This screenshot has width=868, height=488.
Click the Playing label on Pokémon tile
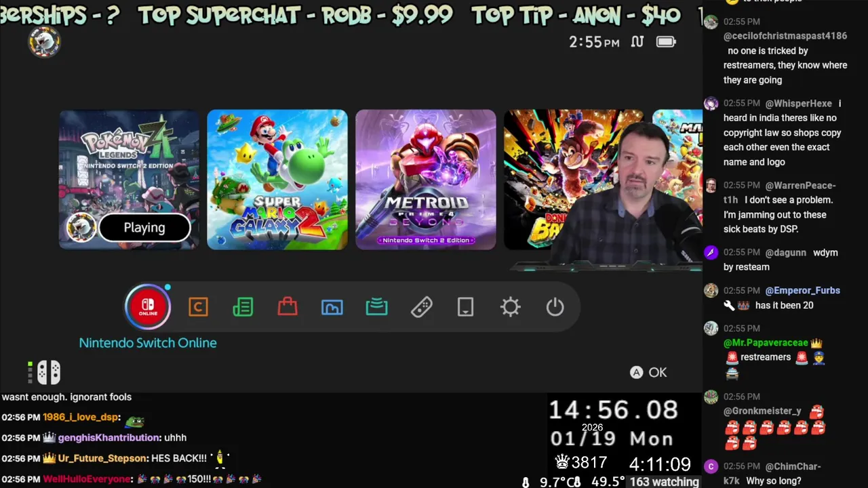(144, 228)
